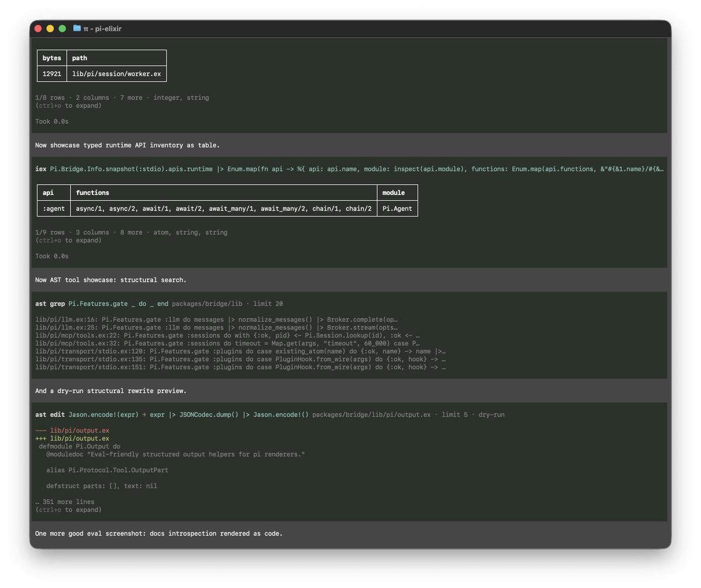Click 'One more good eval screenshot' message

tap(159, 533)
